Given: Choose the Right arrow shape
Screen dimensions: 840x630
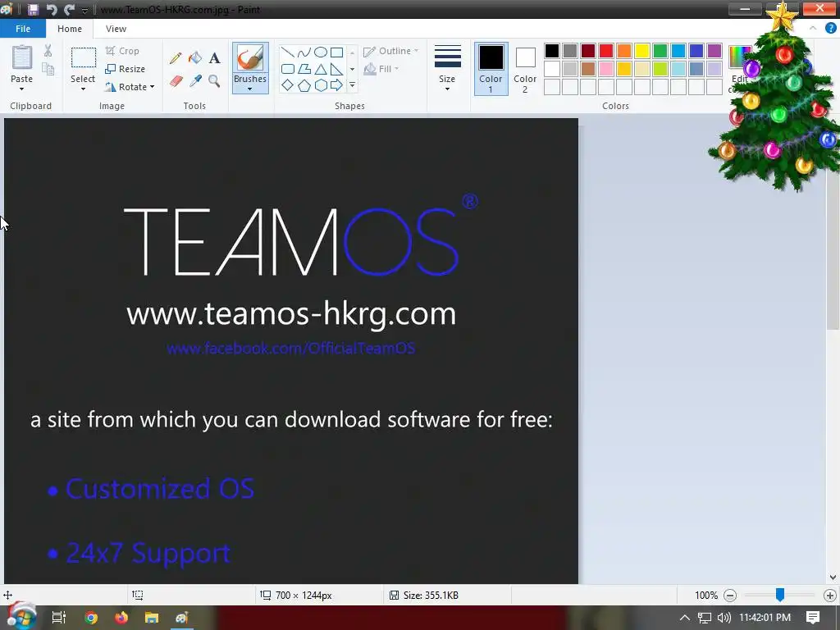Looking at the screenshot, I should 336,85.
